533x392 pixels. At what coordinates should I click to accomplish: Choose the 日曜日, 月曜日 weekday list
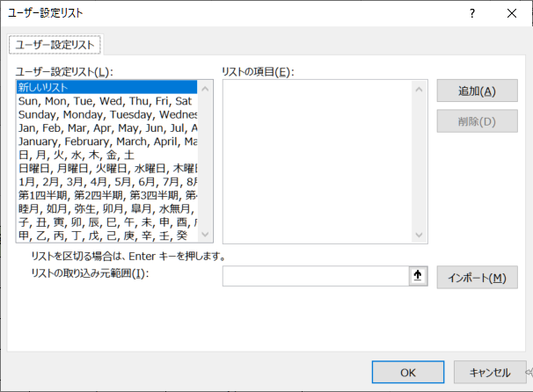click(x=107, y=169)
